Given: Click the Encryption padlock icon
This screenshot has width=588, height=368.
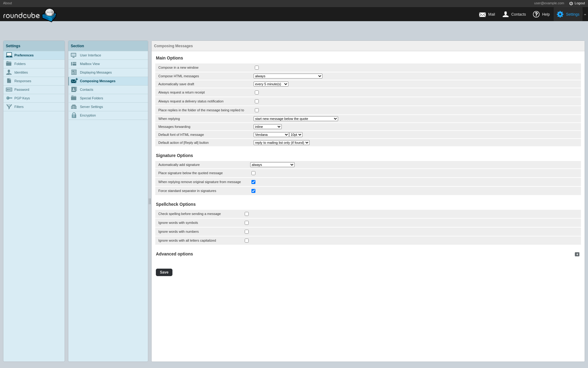Looking at the screenshot, I should (x=74, y=115).
